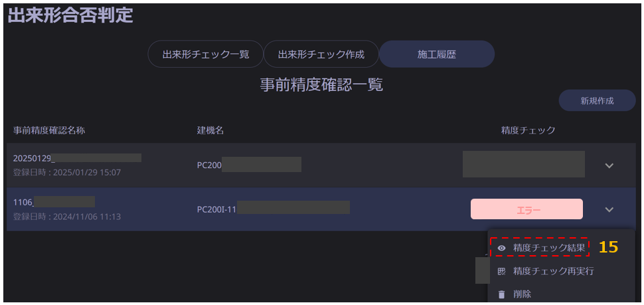Create a new entry with 新規作成
Viewport: 644px width, 305px height.
tap(597, 101)
